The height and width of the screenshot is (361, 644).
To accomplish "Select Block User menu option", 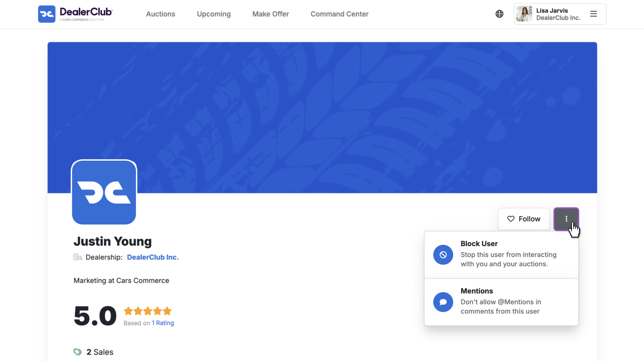I will (501, 254).
